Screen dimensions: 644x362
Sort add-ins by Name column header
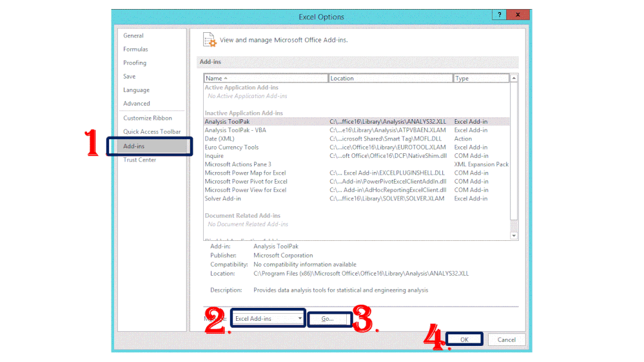click(266, 79)
